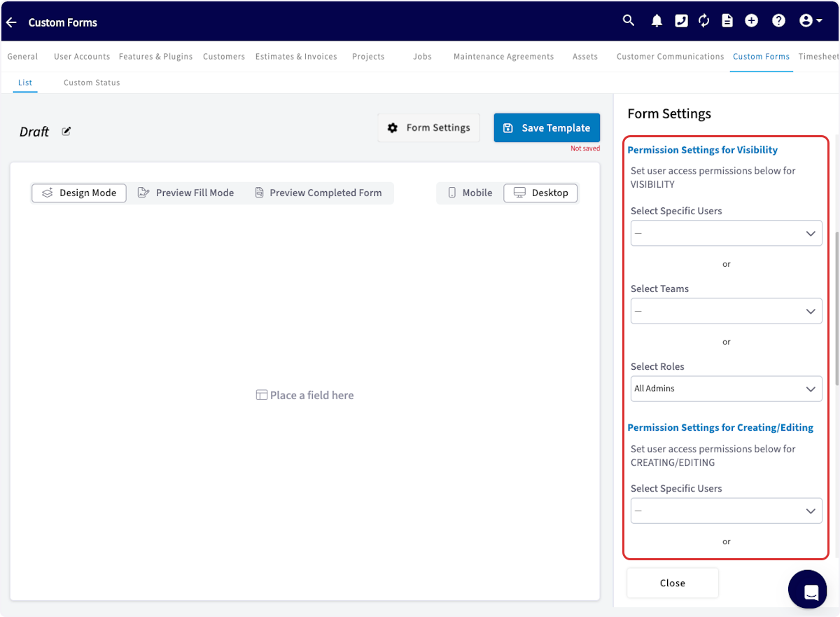Open Visibility Select Teams dropdown
Viewport: 840px width, 617px height.
pos(727,311)
